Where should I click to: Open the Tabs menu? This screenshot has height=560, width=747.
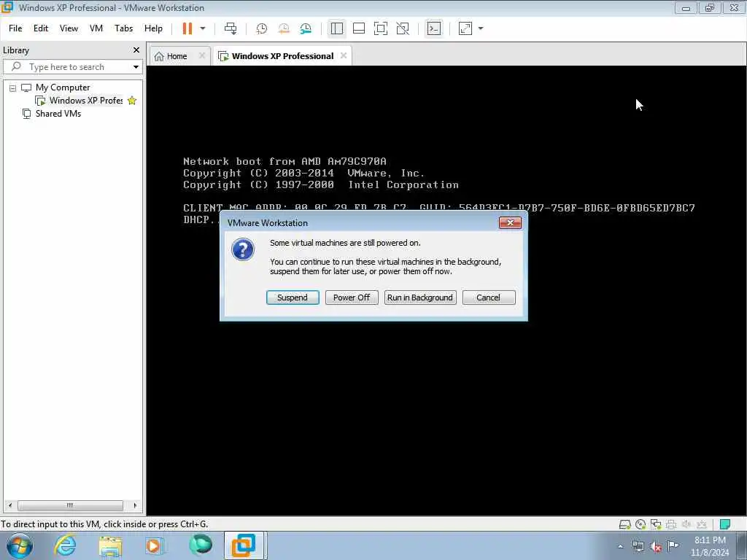click(123, 28)
